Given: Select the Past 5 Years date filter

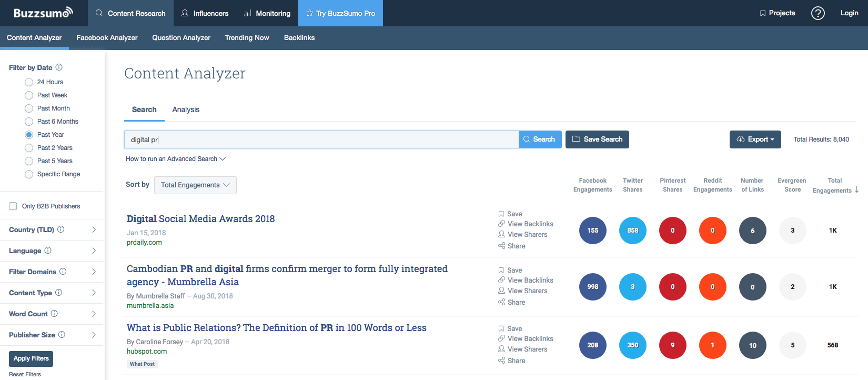Looking at the screenshot, I should click(29, 161).
